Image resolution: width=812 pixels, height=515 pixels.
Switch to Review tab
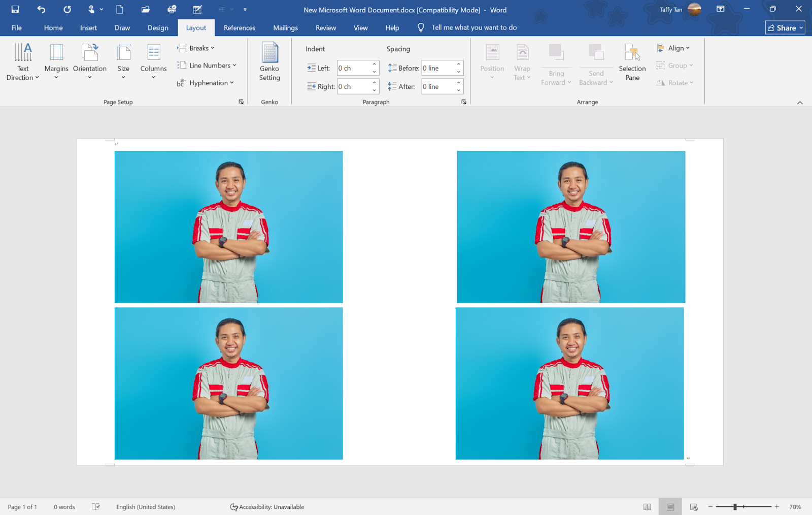(326, 28)
